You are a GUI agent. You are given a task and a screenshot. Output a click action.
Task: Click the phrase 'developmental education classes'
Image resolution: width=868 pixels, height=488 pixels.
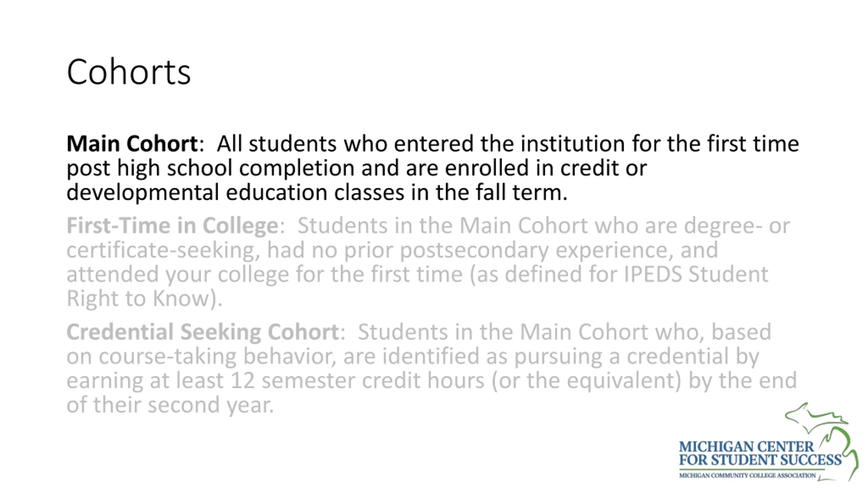(235, 192)
